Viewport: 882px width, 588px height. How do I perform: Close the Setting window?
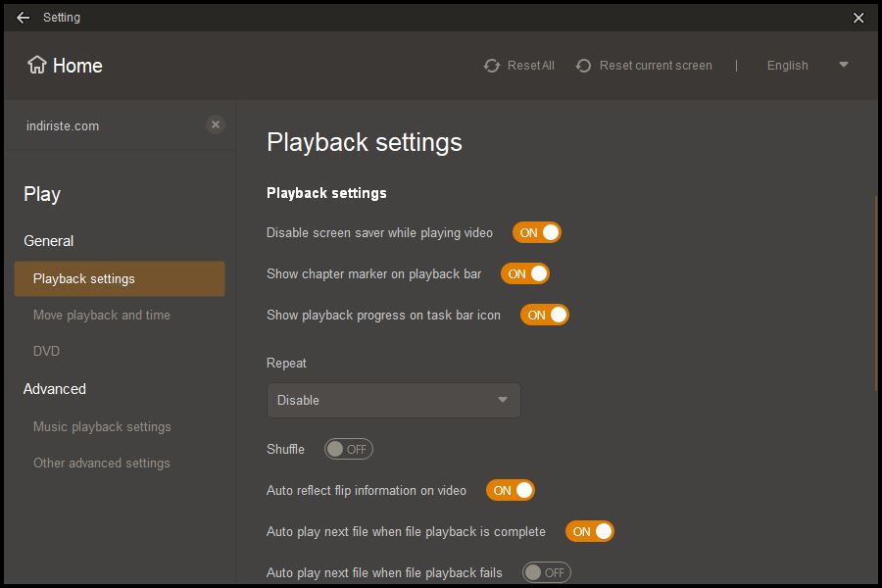[x=858, y=18]
